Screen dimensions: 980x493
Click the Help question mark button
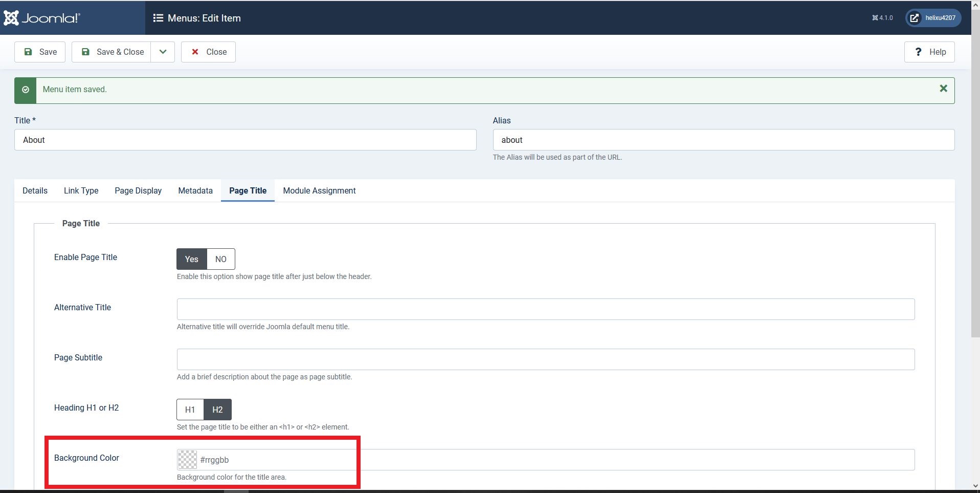929,52
